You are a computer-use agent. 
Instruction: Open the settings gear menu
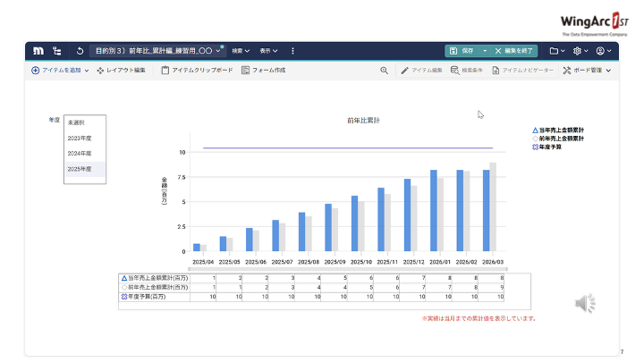(x=580, y=51)
